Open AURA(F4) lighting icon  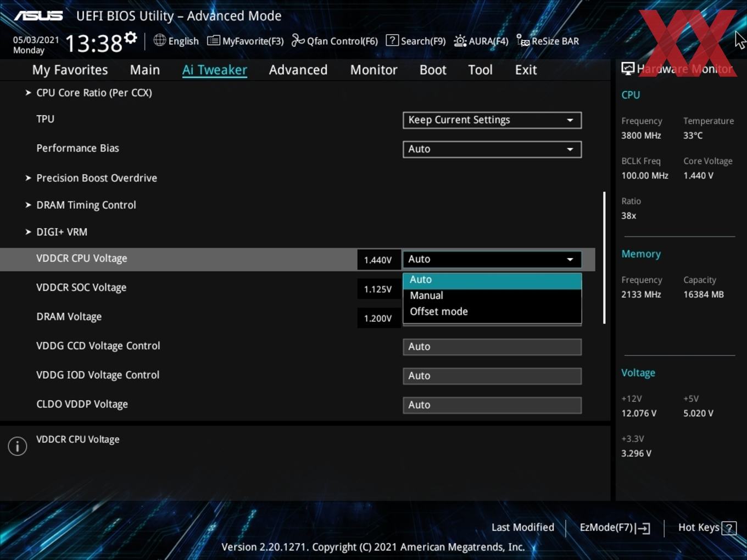(460, 41)
